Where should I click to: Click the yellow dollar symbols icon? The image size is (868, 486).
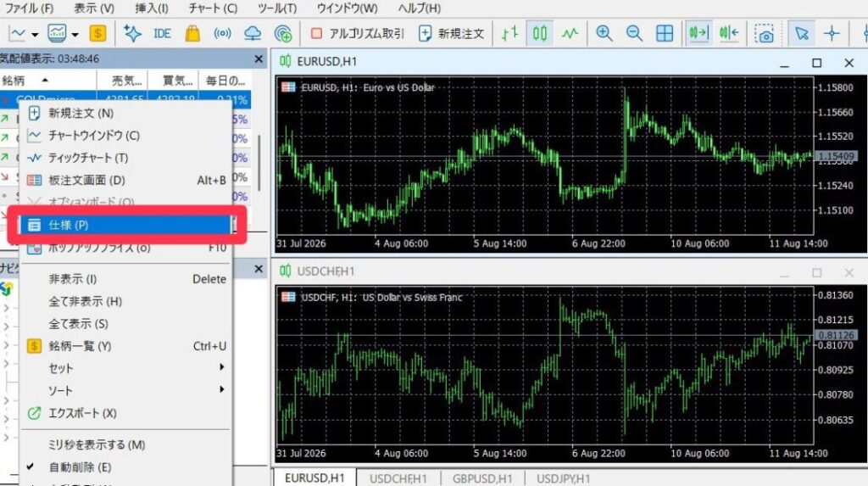(x=98, y=34)
